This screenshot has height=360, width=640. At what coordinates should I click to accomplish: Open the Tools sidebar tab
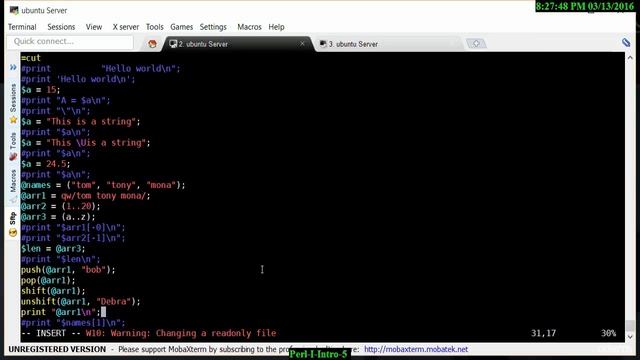(x=13, y=141)
